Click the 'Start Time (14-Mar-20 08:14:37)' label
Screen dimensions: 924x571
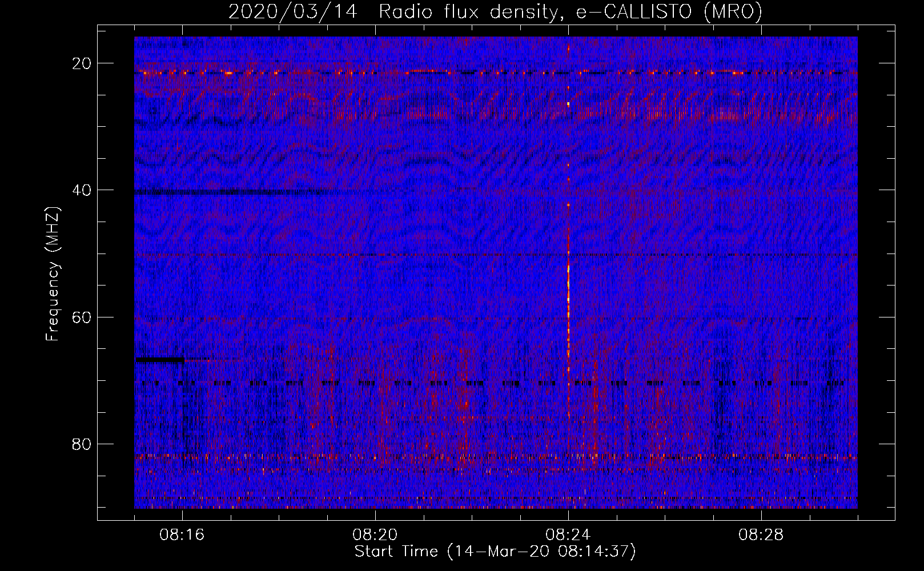pyautogui.click(x=495, y=552)
